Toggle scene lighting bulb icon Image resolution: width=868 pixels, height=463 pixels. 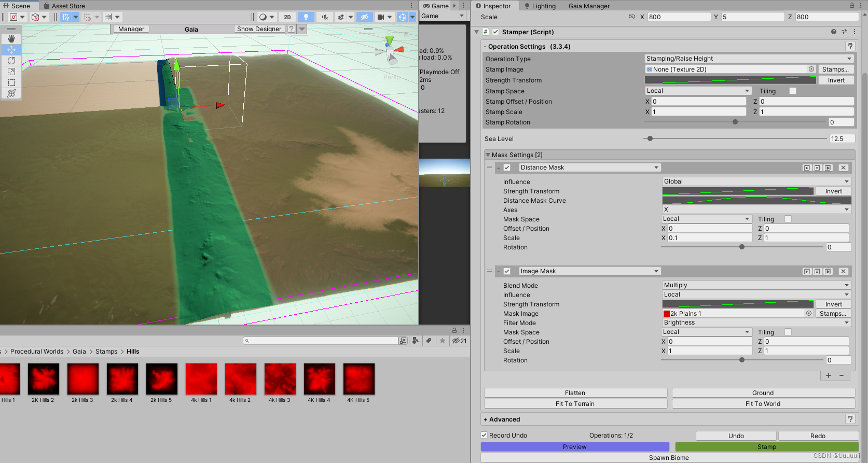click(306, 17)
